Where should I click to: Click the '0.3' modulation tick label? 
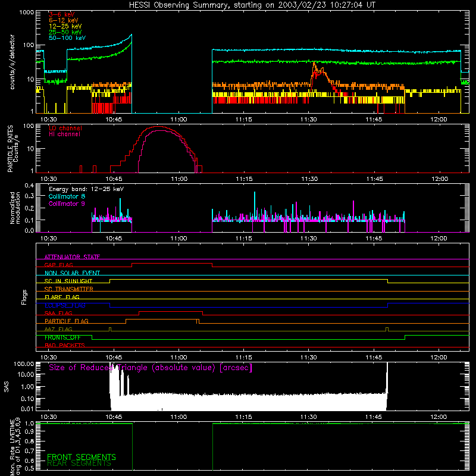coord(29,196)
